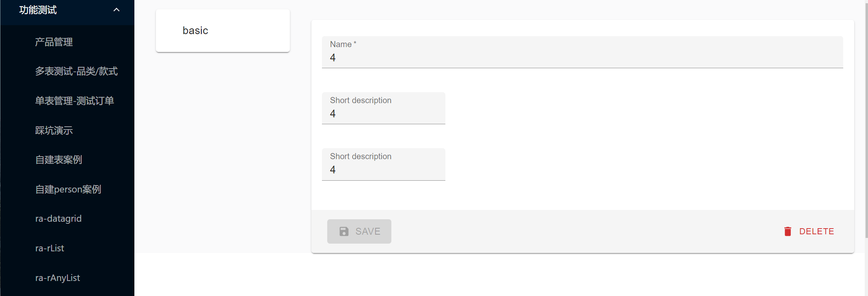Screen dimensions: 868x296
Task: Open the 自建person案例 entry
Action: point(68,189)
